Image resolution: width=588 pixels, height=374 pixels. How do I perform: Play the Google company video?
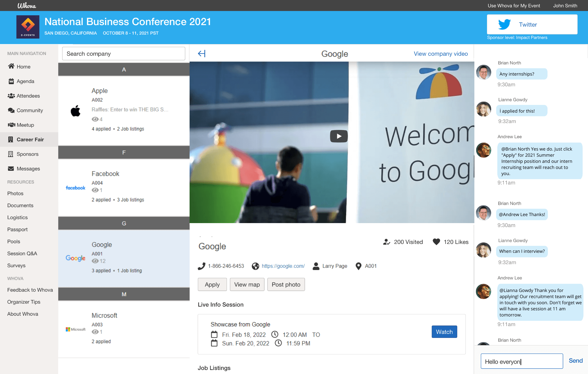pos(338,136)
